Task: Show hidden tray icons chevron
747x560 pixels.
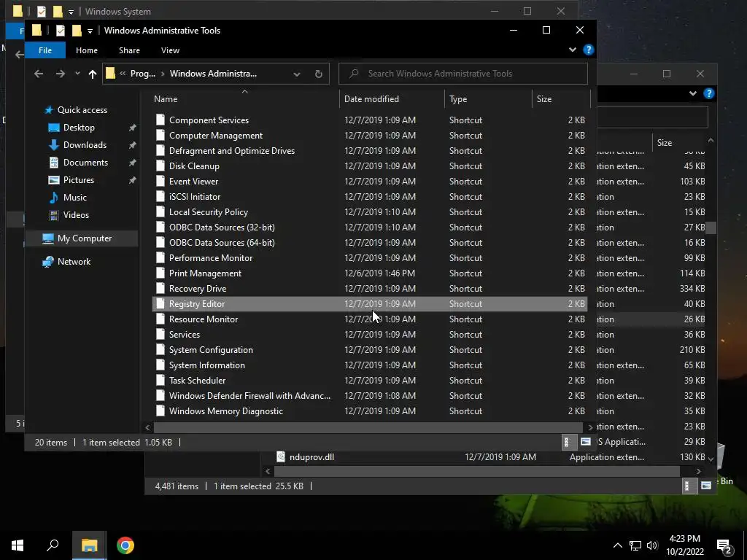Action: 617,545
